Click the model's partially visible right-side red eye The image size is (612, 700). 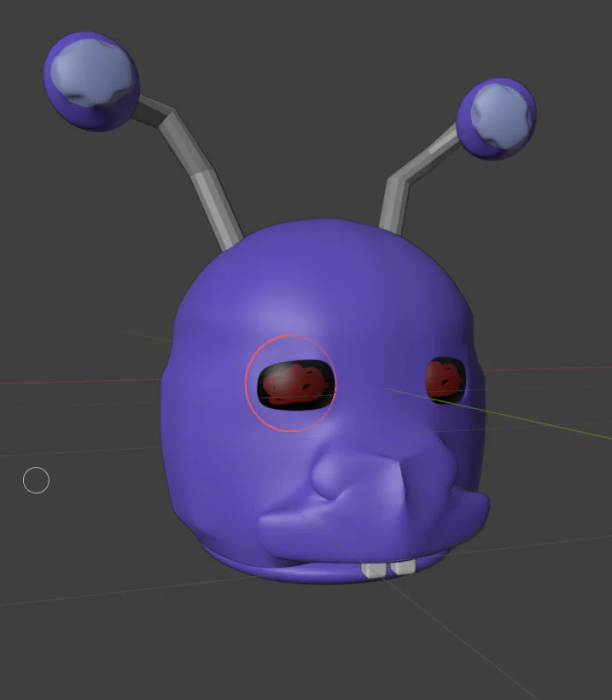coord(445,380)
